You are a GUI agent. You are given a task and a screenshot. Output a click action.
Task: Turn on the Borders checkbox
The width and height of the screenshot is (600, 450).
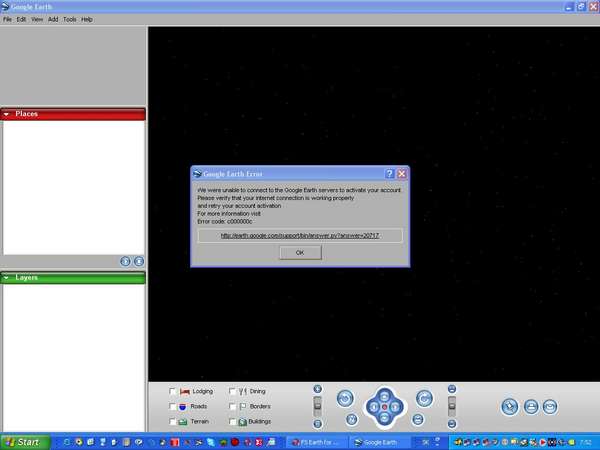233,407
